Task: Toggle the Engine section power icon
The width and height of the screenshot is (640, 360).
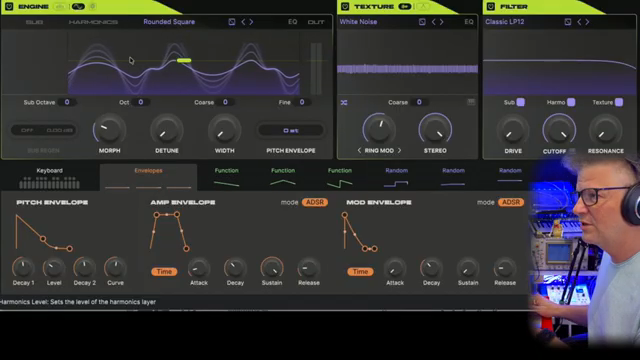Action: pos(9,7)
